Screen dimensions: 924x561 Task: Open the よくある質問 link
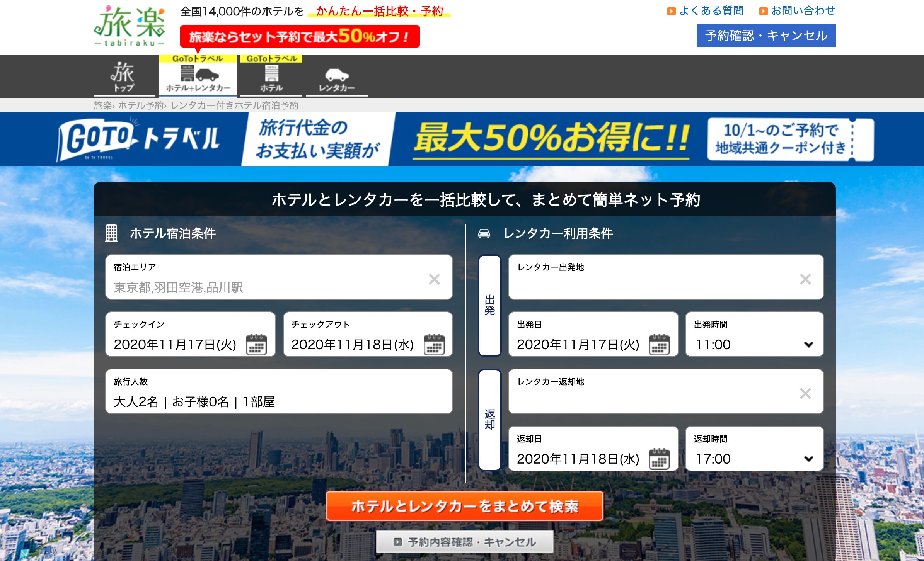pos(711,11)
